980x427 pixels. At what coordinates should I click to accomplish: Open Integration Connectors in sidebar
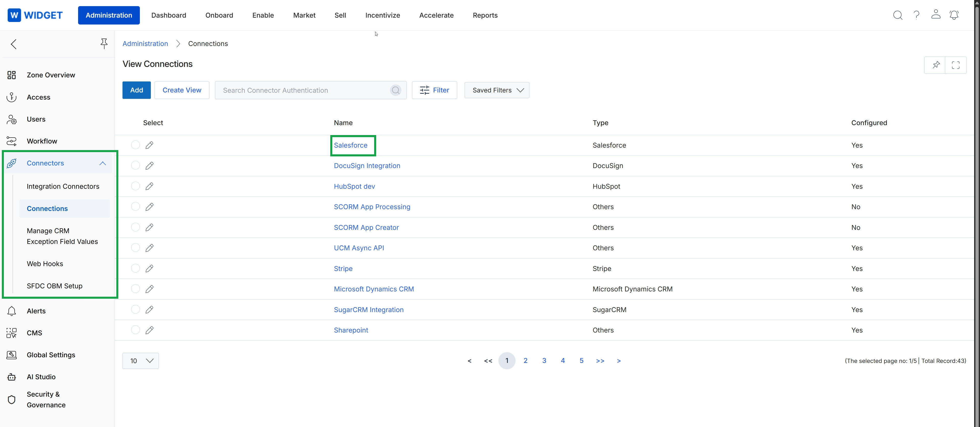[63, 186]
